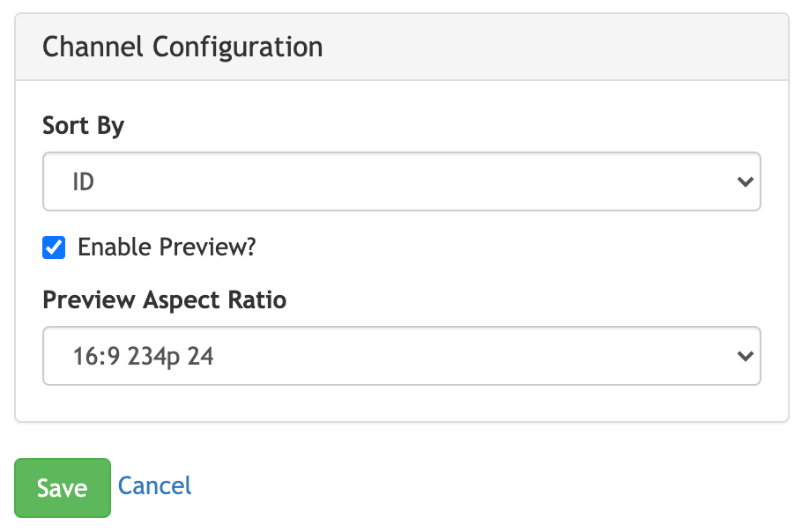802x532 pixels.
Task: Disable preview using the checked box
Action: tap(55, 248)
